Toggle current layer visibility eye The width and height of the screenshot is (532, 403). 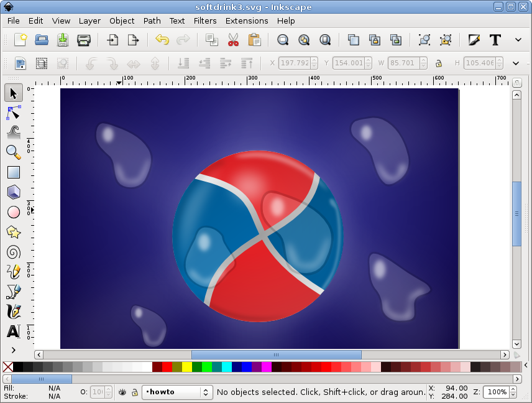(122, 392)
